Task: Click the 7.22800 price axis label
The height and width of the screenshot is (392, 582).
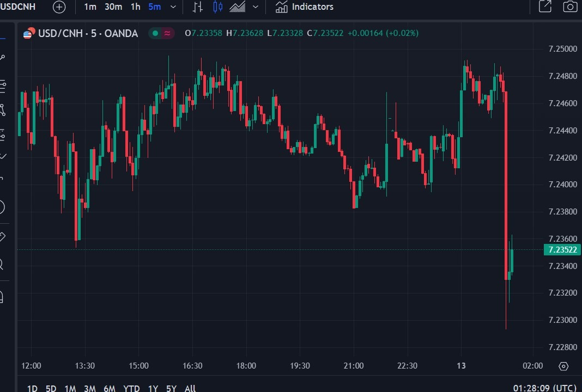Action: click(x=563, y=347)
